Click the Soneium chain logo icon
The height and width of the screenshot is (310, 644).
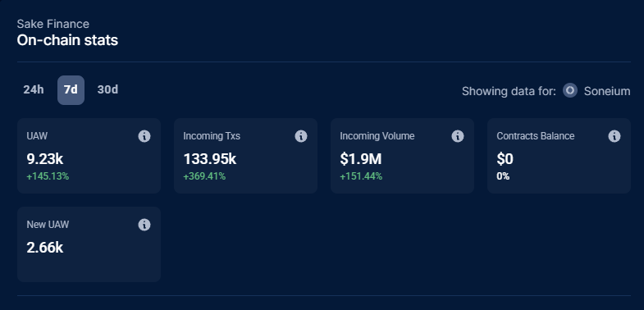(x=570, y=90)
